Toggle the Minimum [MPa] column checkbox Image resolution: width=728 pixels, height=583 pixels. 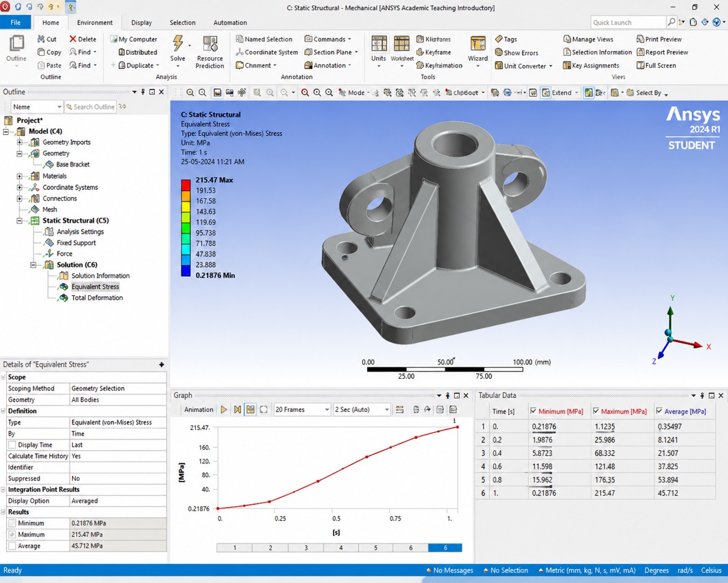(533, 411)
